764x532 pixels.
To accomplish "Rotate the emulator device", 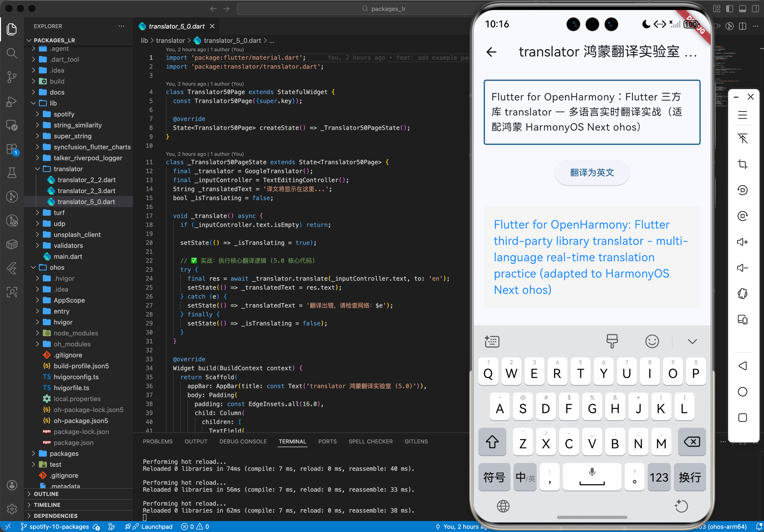I will 742,294.
